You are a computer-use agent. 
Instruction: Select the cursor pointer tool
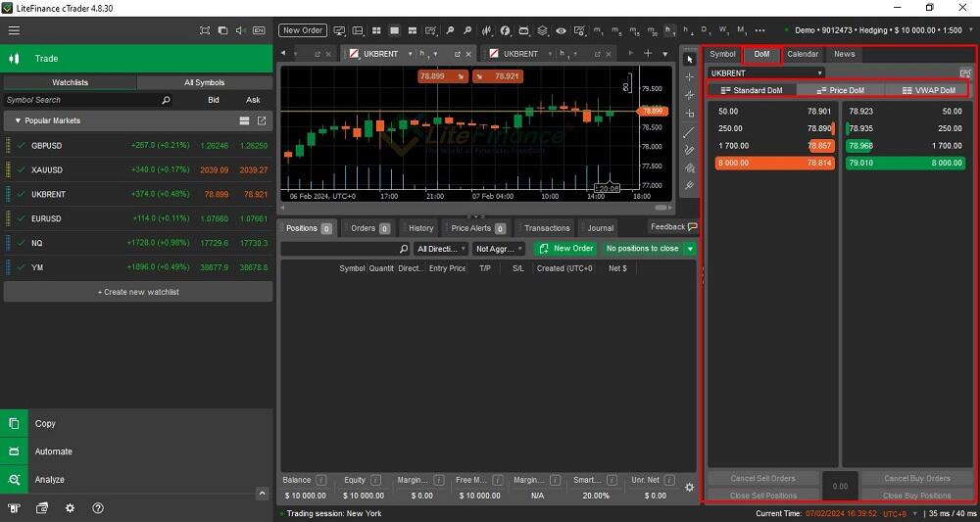(689, 60)
